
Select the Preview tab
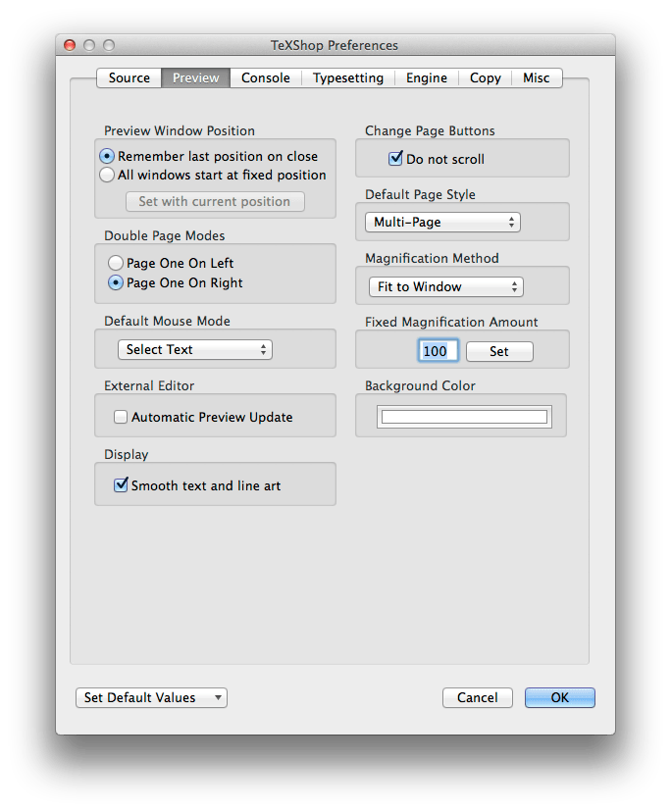[x=196, y=77]
